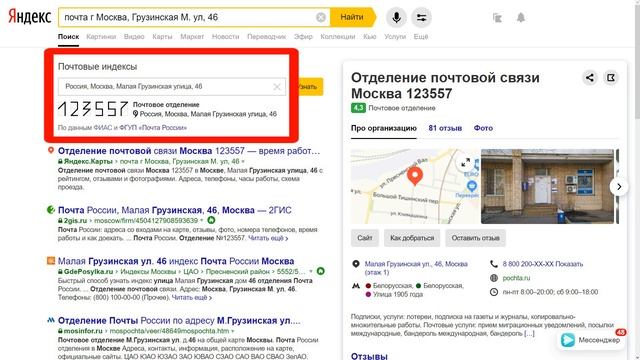Viewport: 640px width, 360px height.
Task: Click the Отзывы heading at card bottom
Action: coord(369,356)
